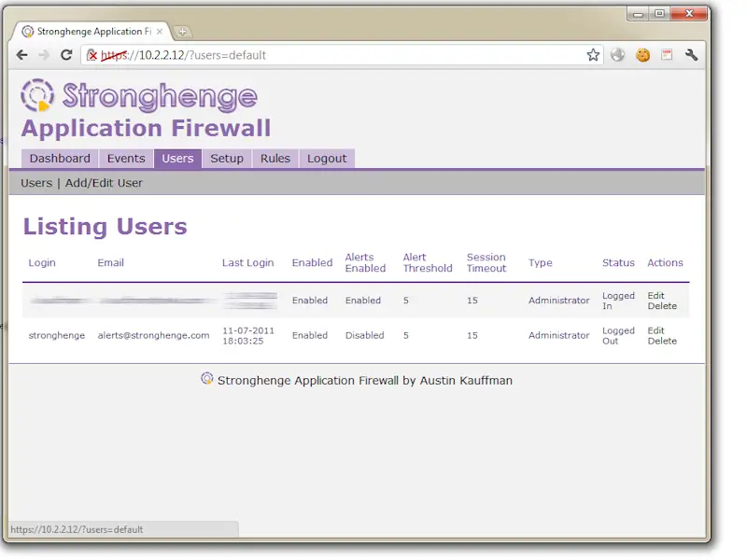Click the Logged Out status cell

tap(618, 336)
